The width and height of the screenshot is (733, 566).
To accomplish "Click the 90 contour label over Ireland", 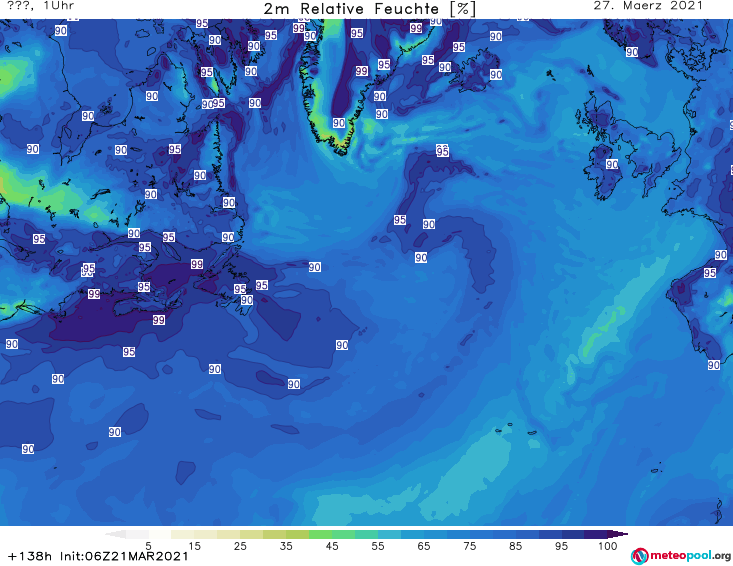I will (x=612, y=164).
